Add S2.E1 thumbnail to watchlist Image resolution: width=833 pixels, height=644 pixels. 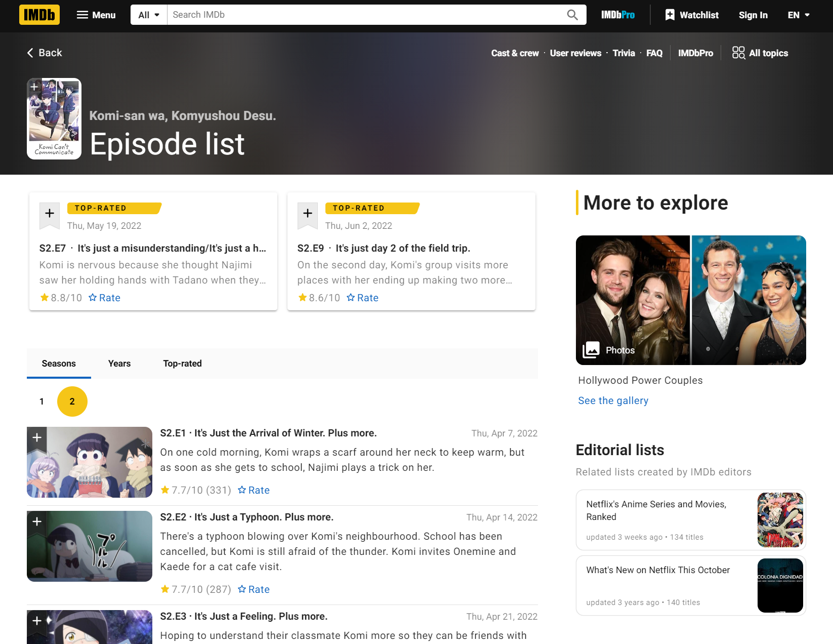tap(37, 438)
